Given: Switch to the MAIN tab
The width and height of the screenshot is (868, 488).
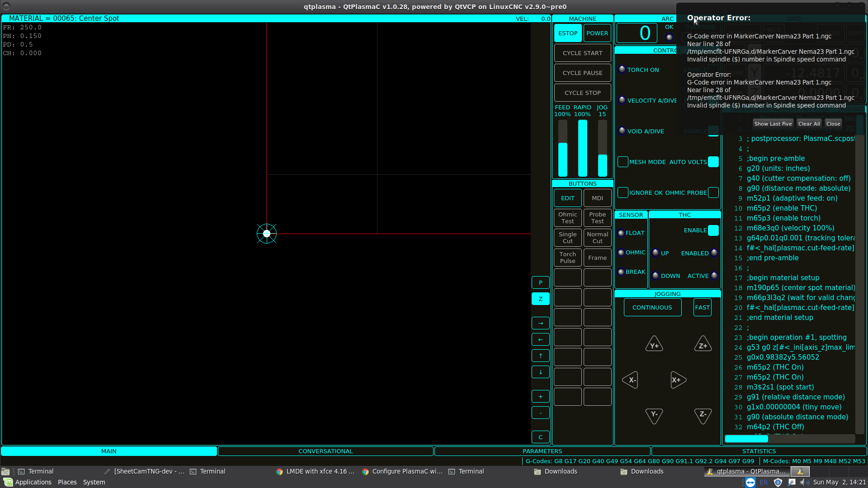Looking at the screenshot, I should (109, 451).
